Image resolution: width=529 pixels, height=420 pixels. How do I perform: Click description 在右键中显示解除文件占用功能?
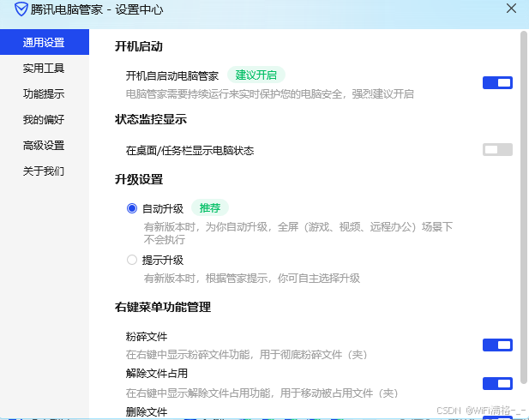point(262,393)
